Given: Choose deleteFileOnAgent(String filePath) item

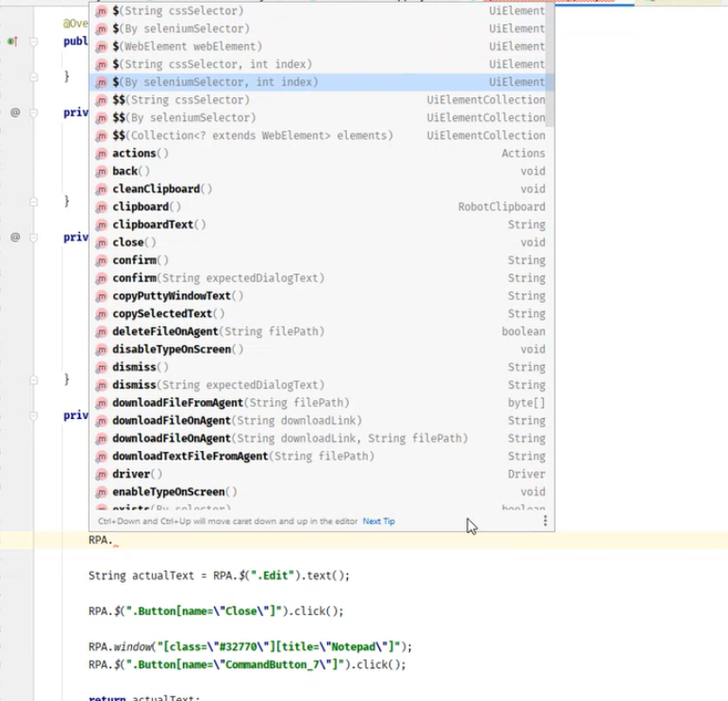Looking at the screenshot, I should point(322,331).
